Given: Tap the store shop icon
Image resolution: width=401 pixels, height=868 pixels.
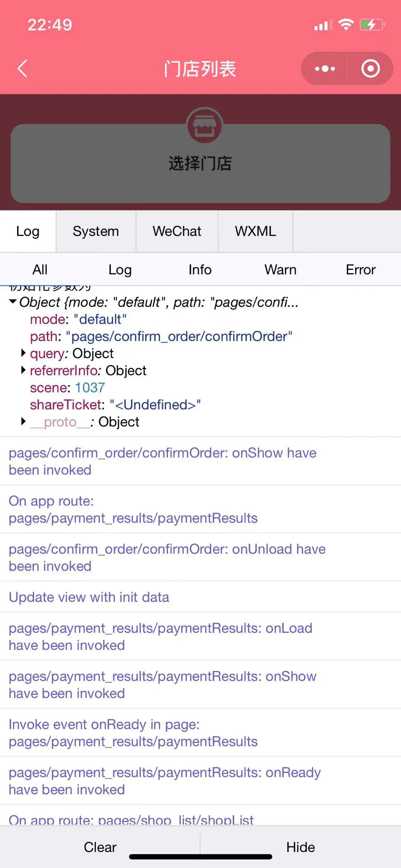Looking at the screenshot, I should pyautogui.click(x=204, y=126).
